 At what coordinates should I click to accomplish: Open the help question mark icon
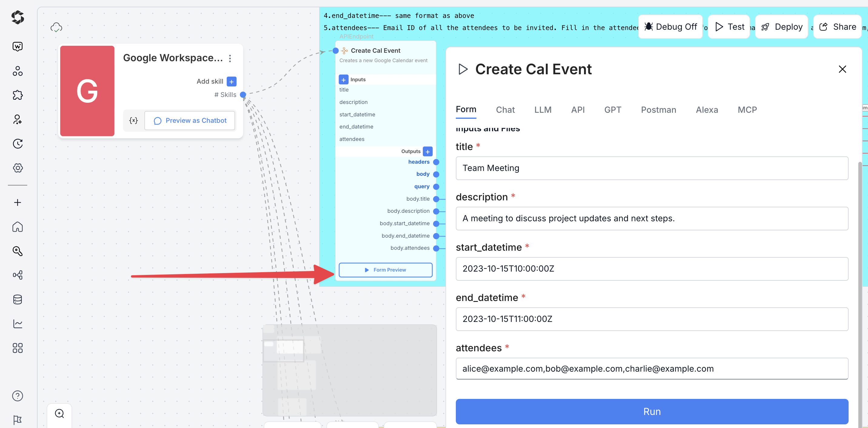18,396
